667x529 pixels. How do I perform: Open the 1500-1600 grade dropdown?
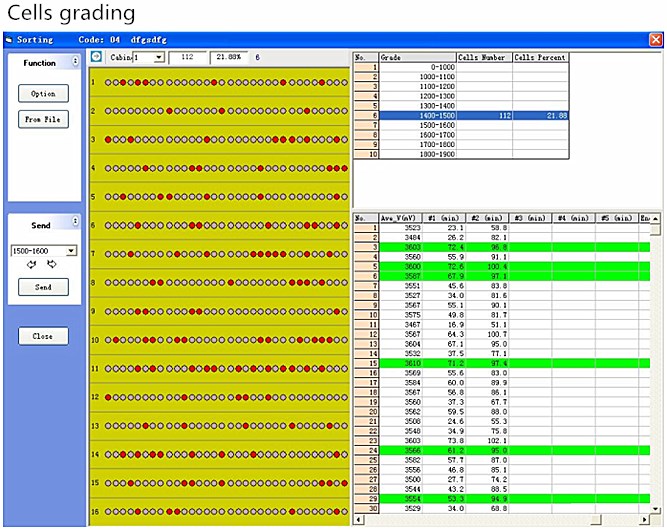tap(70, 251)
